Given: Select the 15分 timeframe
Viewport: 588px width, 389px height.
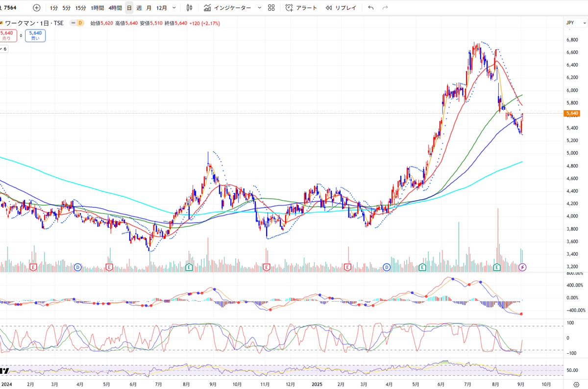Looking at the screenshot, I should click(81, 8).
